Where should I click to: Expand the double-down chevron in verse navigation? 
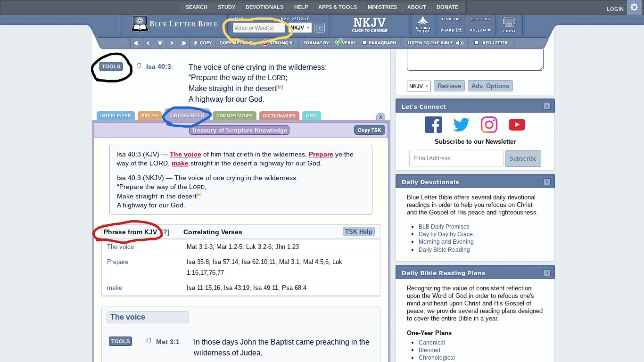click(x=160, y=43)
